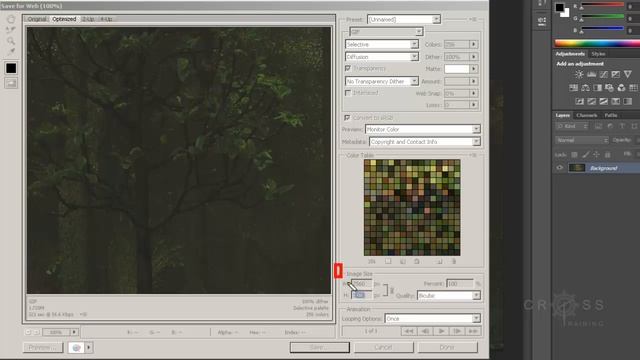Viewport: 640px width, 360px height.
Task: Switch to the Styles tab
Action: (x=598, y=54)
